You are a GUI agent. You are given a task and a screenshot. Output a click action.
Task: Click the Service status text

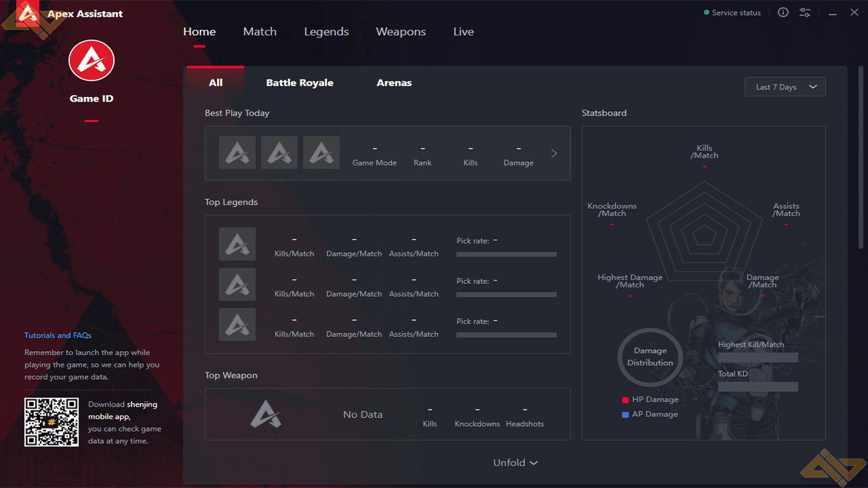pos(736,13)
